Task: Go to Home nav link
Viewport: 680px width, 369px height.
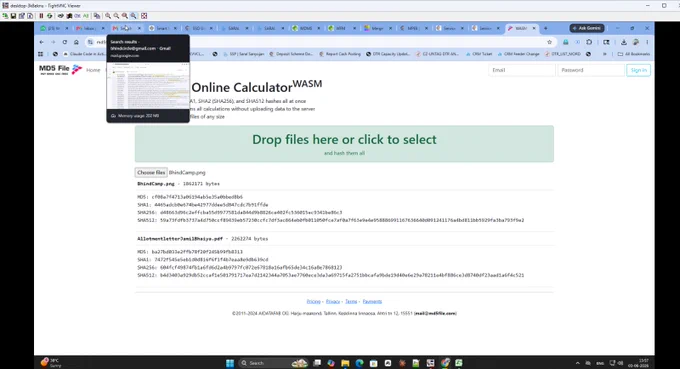Action: click(x=93, y=70)
